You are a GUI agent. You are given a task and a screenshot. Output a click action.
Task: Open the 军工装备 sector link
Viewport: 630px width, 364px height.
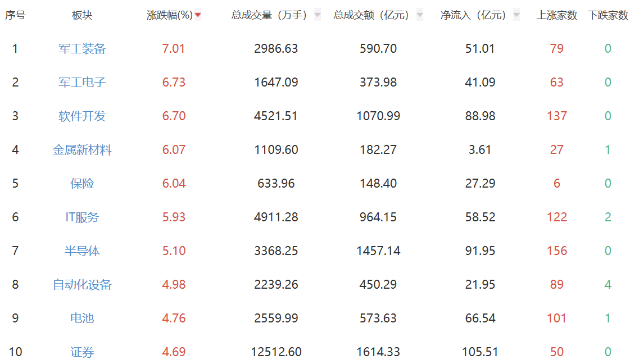[82, 49]
